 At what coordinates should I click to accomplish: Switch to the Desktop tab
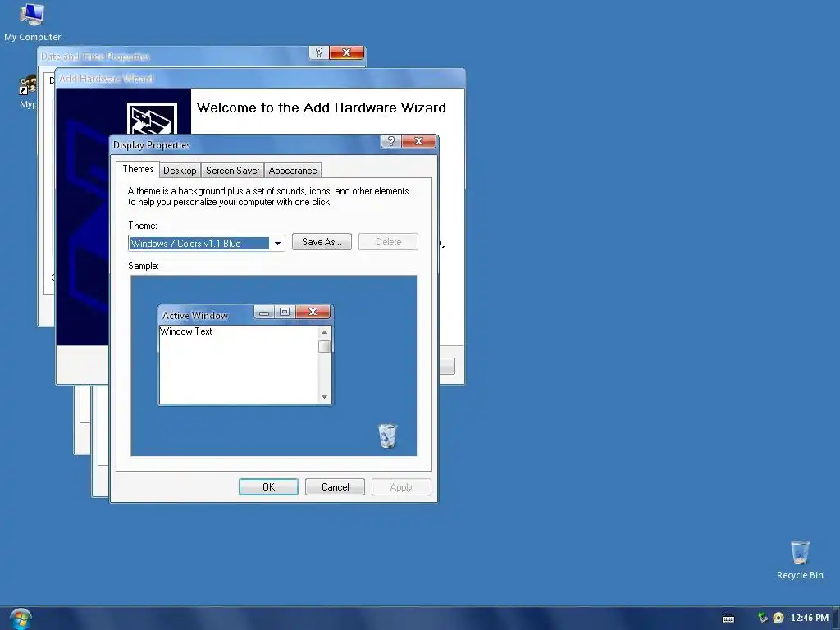click(180, 171)
